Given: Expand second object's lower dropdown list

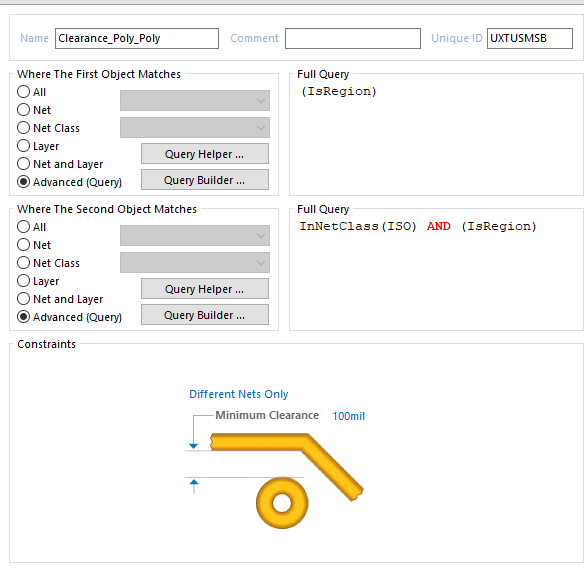Looking at the screenshot, I should coord(195,263).
